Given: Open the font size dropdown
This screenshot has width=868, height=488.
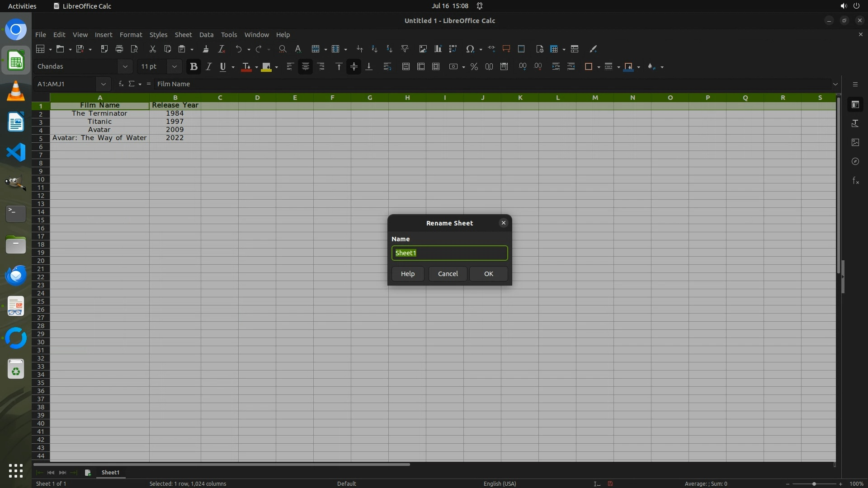Looking at the screenshot, I should [174, 66].
